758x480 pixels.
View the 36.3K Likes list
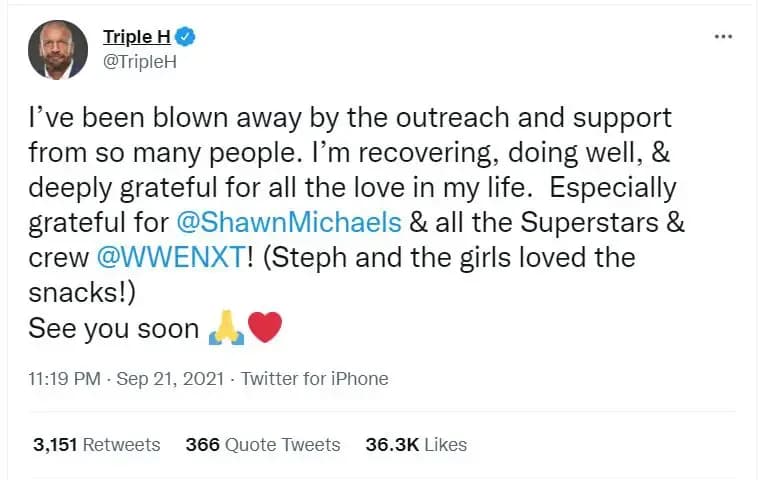[x=416, y=445]
